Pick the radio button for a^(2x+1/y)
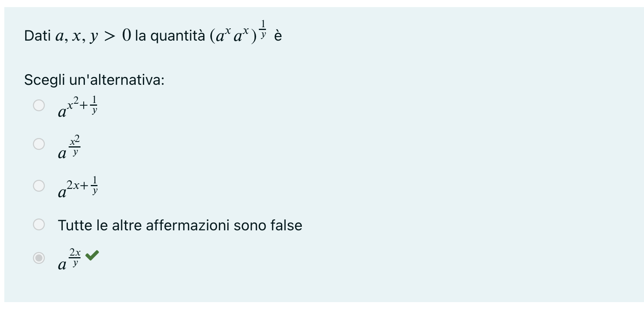 point(39,185)
